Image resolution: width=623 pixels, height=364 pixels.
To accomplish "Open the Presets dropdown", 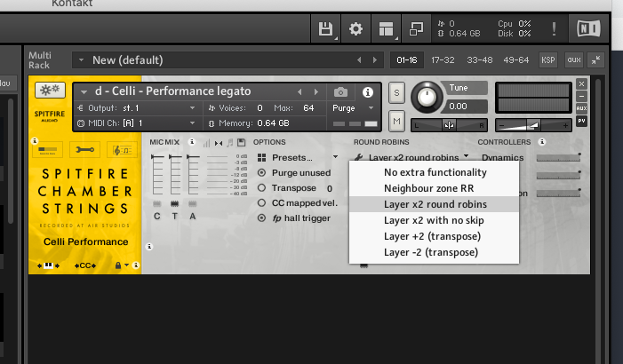I will pos(335,157).
